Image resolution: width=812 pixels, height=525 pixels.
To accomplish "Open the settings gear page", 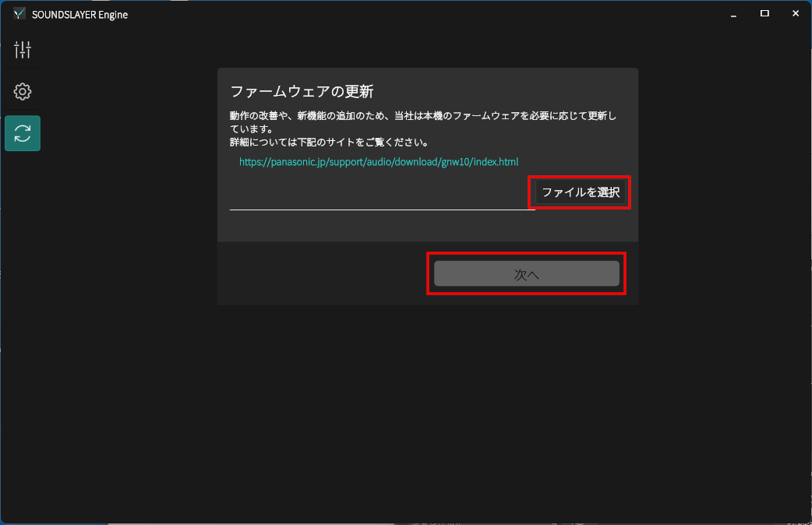I will [23, 92].
